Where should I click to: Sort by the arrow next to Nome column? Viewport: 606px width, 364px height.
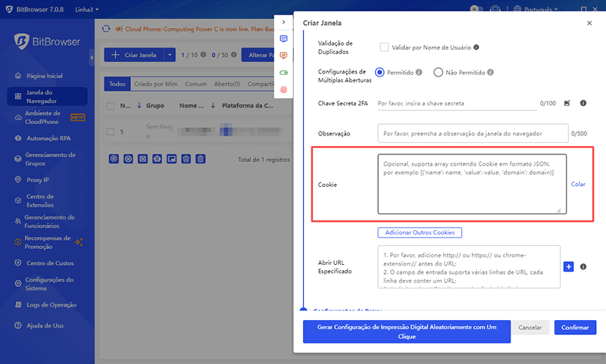click(213, 105)
